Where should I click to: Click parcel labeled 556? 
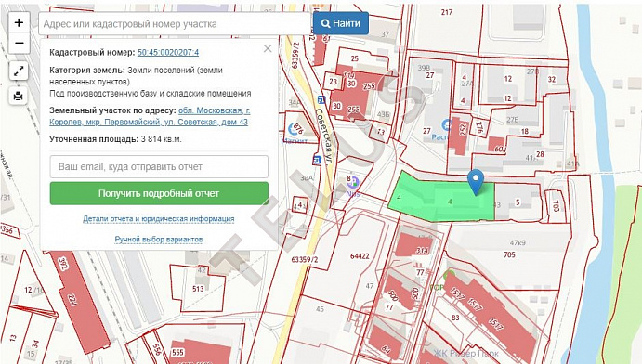(x=156, y=349)
